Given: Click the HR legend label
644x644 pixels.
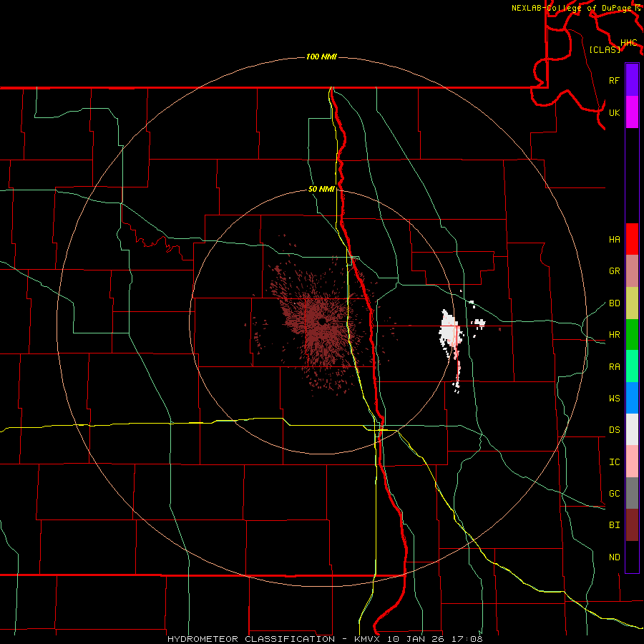Looking at the screenshot, I should 614,335.
